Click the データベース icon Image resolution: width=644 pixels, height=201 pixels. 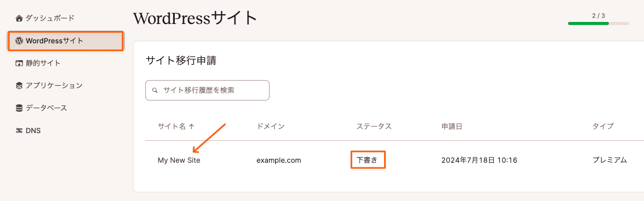coord(19,108)
